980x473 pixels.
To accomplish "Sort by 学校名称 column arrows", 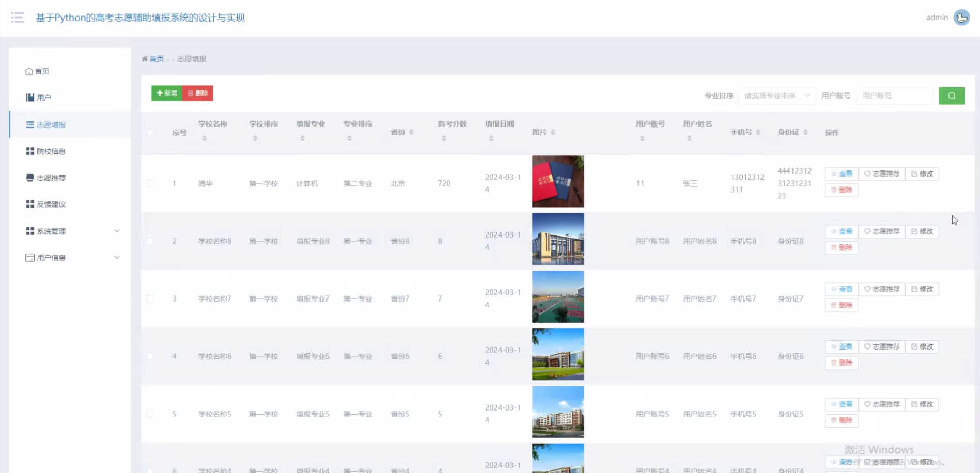I will tap(204, 138).
